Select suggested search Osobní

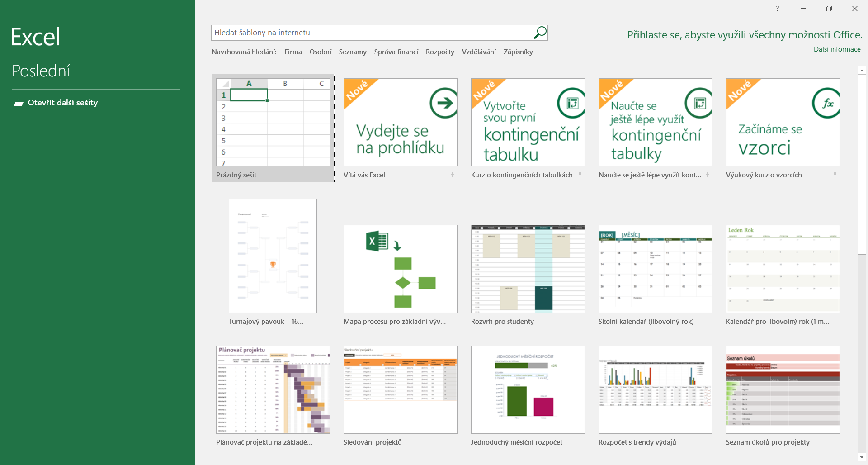320,52
